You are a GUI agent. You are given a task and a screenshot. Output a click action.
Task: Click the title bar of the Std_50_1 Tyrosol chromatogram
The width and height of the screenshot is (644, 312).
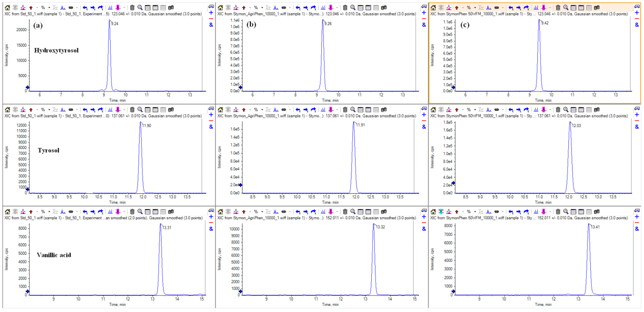tap(100, 116)
